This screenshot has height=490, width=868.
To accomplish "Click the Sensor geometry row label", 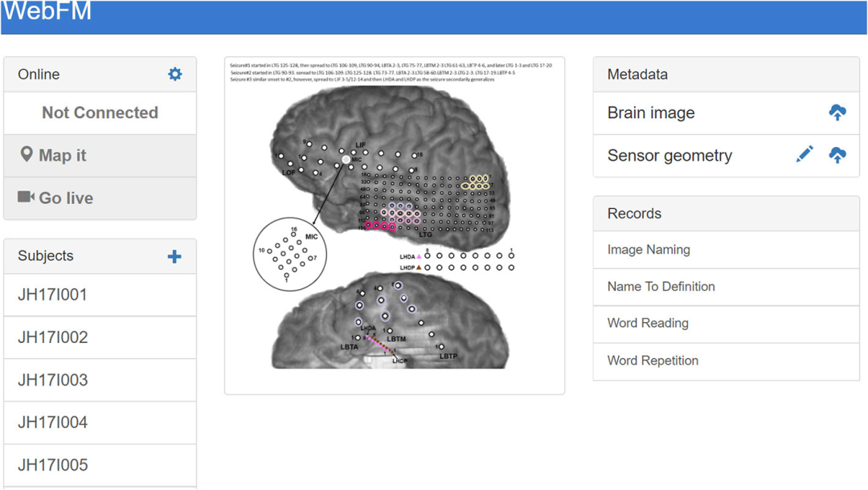I will (x=669, y=155).
